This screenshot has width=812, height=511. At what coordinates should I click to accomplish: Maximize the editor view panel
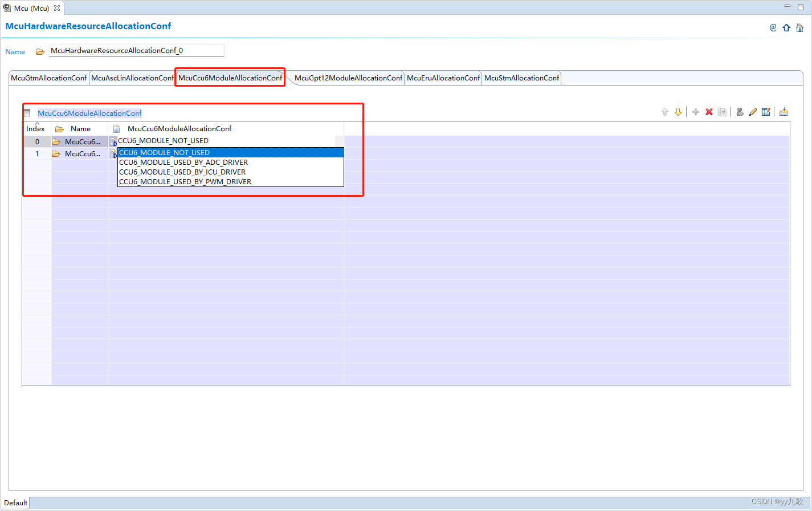[x=800, y=7]
